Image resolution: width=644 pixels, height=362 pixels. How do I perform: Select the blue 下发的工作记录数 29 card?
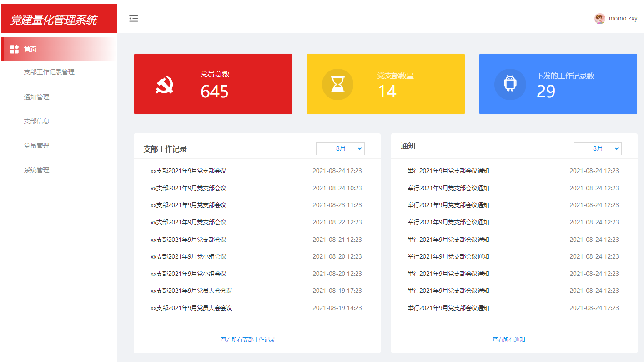[558, 84]
